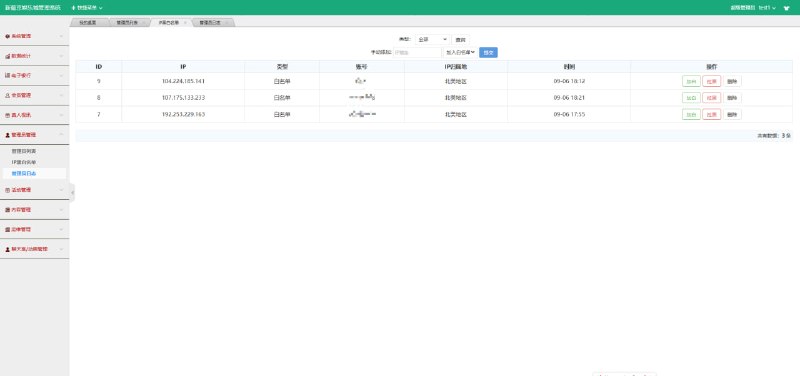Image resolution: width=800 pixels, height=376 pixels.
Task: Click red 拉黑 button for 107.175.133.233
Action: pos(712,97)
